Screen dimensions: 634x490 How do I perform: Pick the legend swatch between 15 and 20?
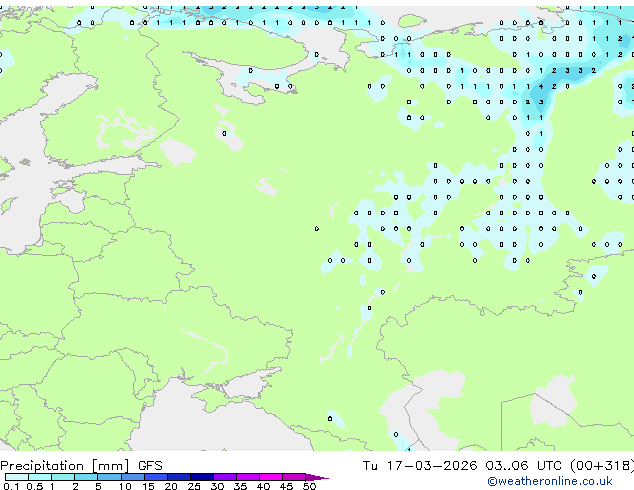[x=155, y=477]
